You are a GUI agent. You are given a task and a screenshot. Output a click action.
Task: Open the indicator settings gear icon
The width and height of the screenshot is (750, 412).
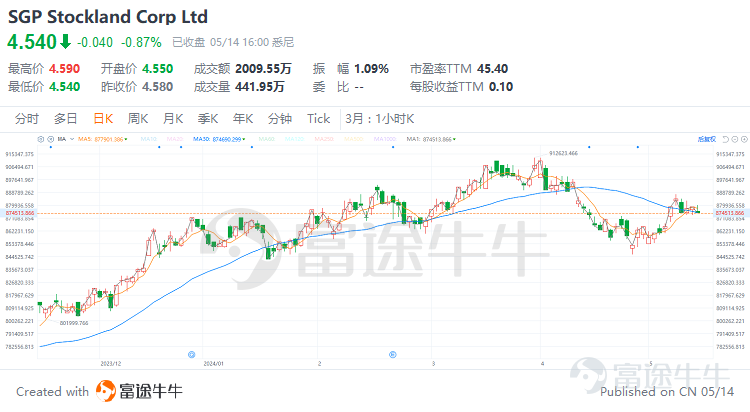pos(41,139)
